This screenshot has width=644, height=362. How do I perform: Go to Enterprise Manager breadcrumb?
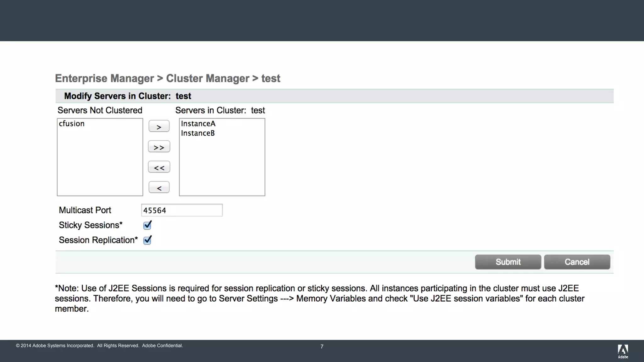pos(104,78)
